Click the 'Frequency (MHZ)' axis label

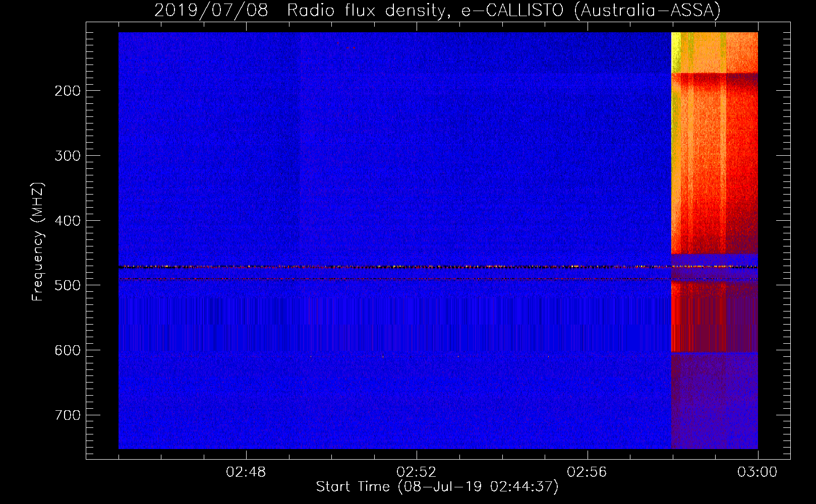point(38,242)
